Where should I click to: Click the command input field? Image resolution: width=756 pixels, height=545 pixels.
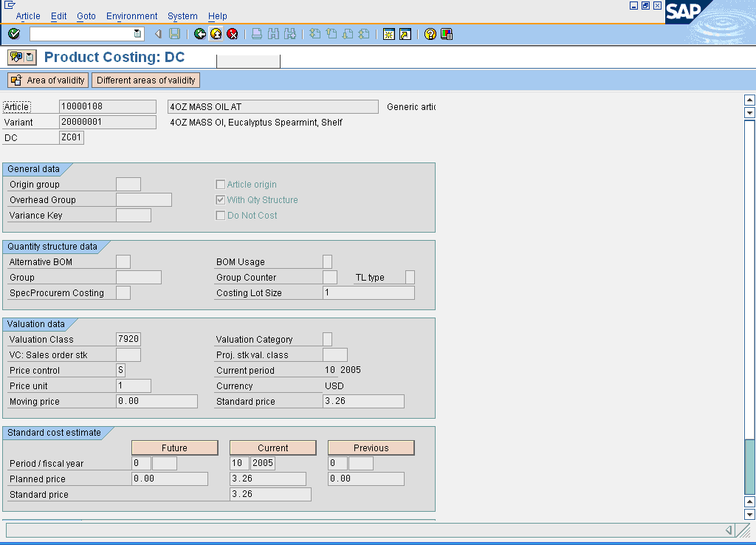[x=82, y=34]
